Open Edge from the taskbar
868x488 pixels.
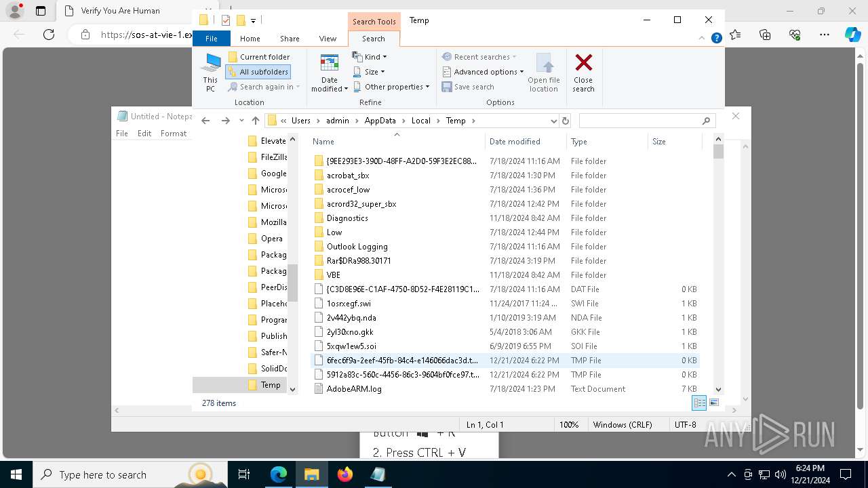[279, 474]
